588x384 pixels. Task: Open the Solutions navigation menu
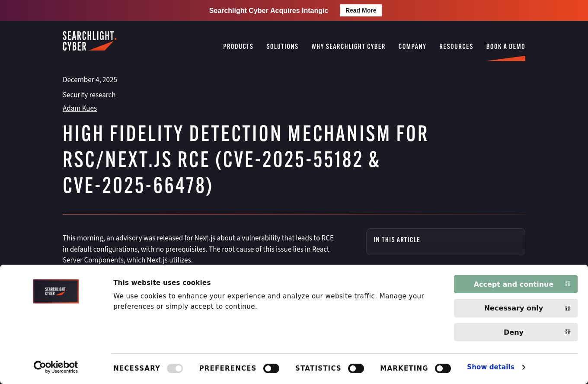(282, 46)
